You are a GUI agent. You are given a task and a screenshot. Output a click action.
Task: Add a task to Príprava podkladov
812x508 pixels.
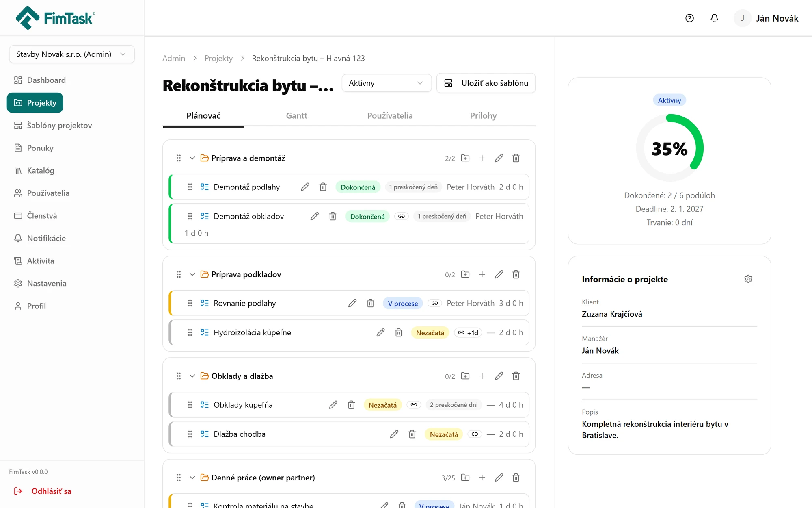482,274
